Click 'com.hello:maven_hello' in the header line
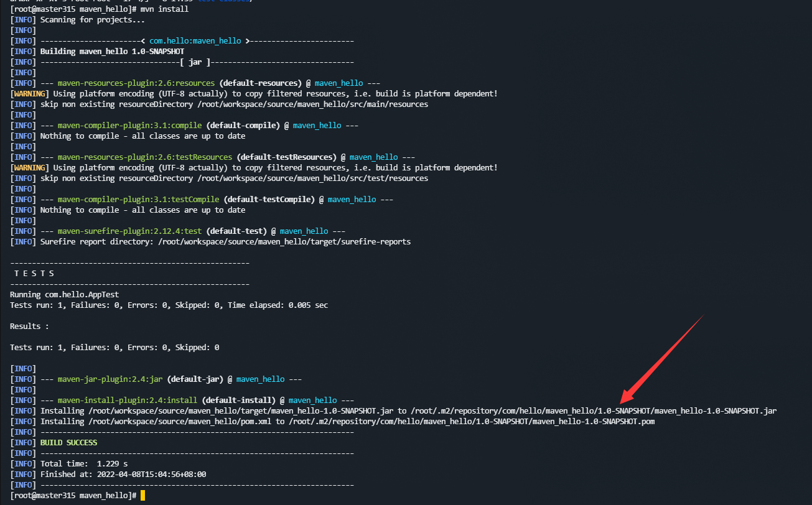Screen dimensions: 812x505 coord(195,41)
